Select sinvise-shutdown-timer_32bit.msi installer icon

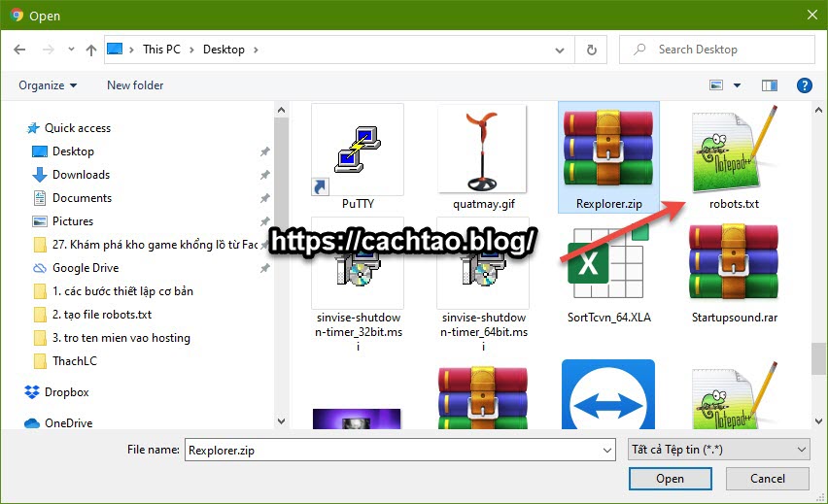(358, 263)
